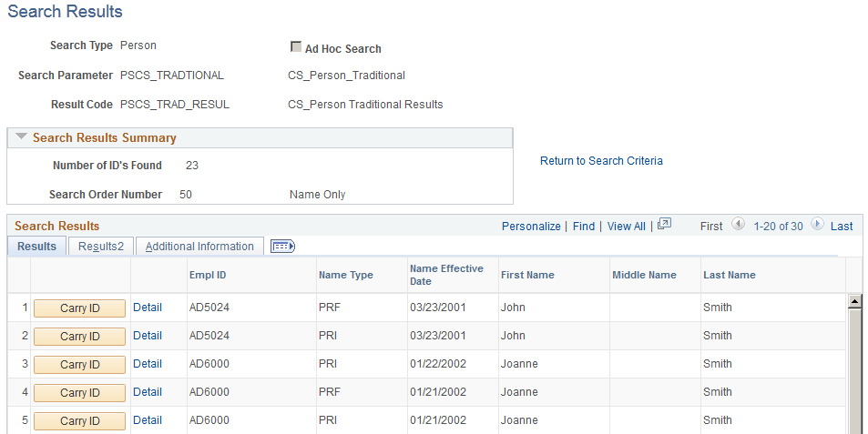
Task: Open Detail link for row 3
Action: pyautogui.click(x=148, y=364)
